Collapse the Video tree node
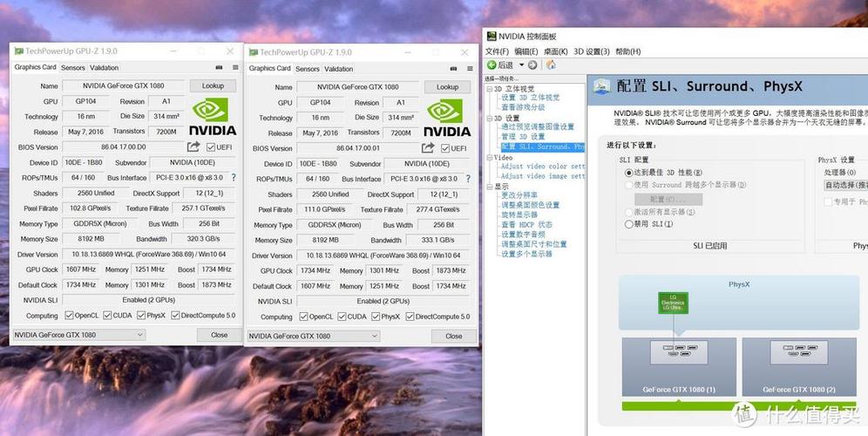Viewport: 868px width, 436px height. (x=489, y=157)
